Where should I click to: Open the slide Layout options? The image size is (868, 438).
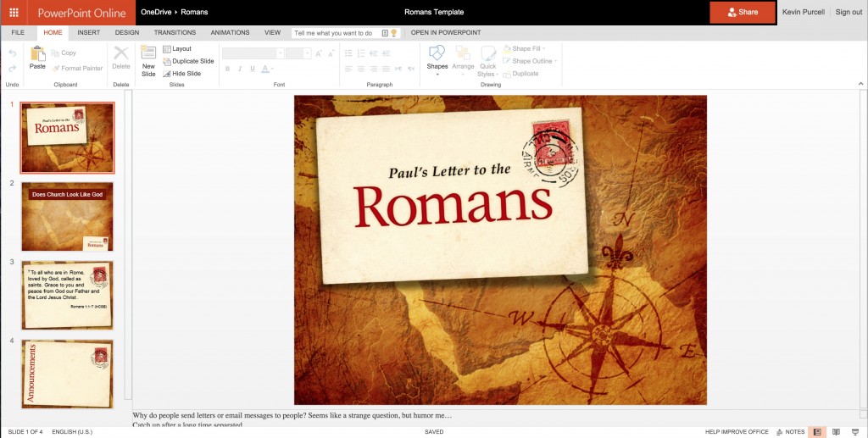click(x=177, y=48)
